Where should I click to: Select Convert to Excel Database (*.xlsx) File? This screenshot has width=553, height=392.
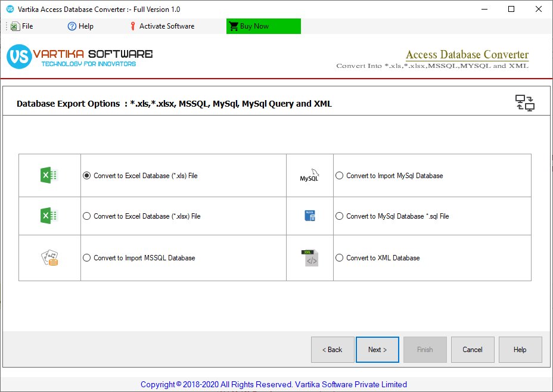coord(142,216)
